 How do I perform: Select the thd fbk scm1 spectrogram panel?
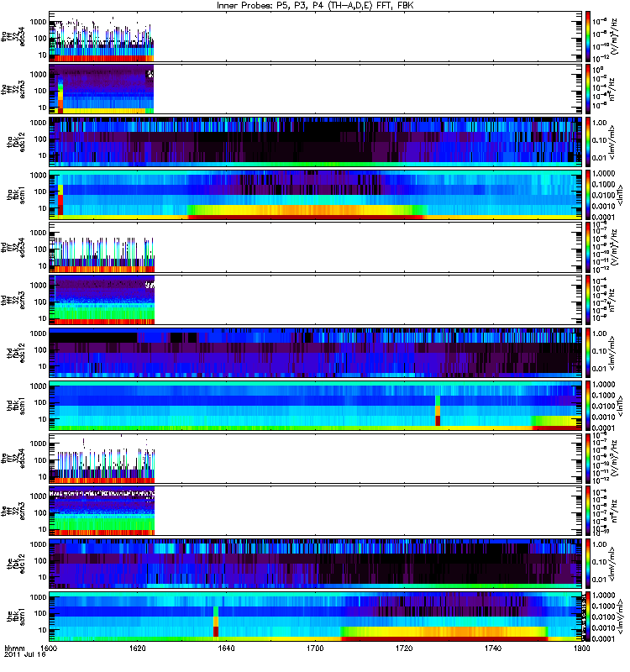[x=316, y=406]
